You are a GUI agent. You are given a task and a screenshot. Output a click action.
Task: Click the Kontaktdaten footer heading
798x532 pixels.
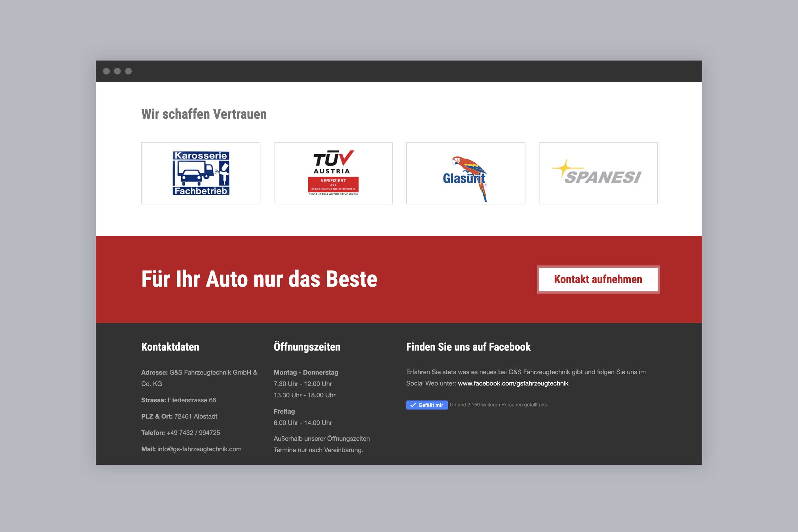point(170,347)
